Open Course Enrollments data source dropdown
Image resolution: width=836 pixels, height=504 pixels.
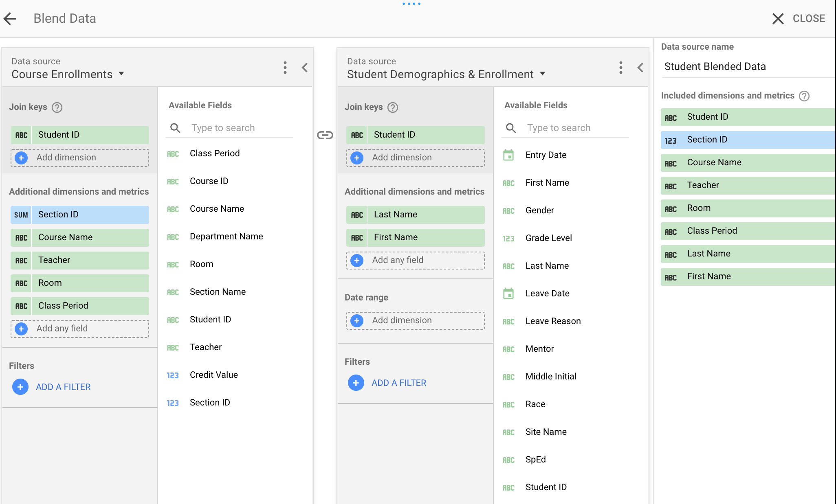tap(68, 74)
